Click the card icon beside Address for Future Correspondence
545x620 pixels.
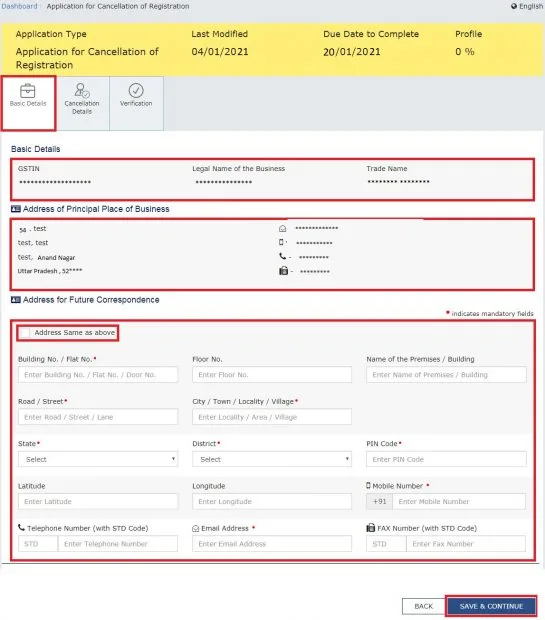16,300
